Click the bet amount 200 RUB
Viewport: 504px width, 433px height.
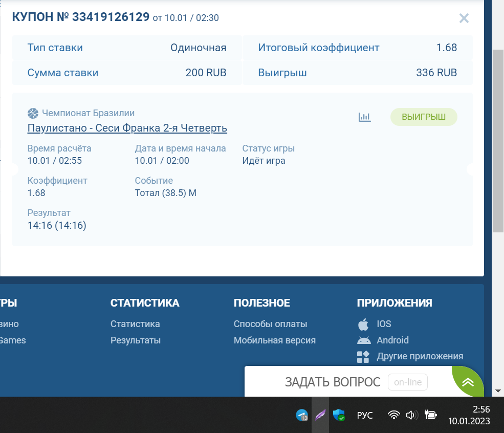pos(206,73)
